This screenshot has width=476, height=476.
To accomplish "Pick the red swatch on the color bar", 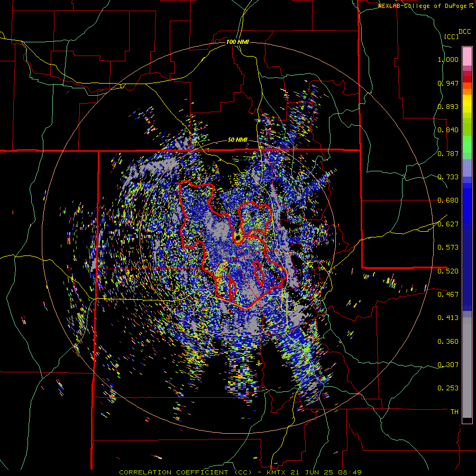I will tap(467, 79).
